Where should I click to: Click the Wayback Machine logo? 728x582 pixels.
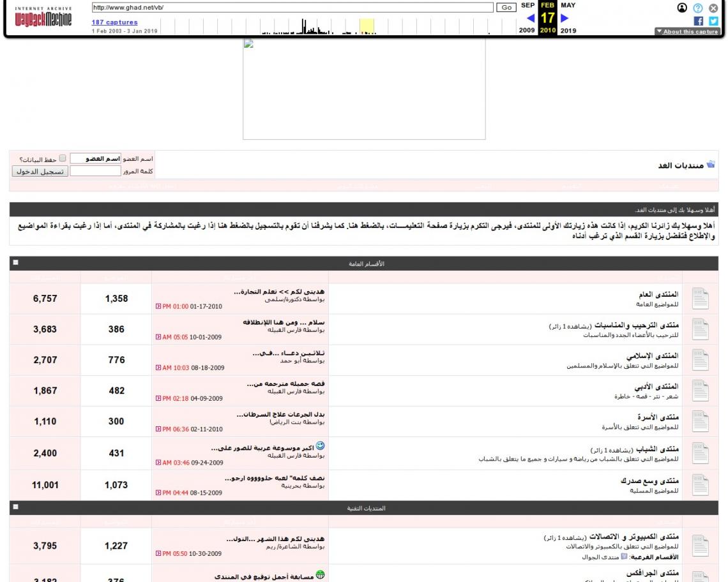43,17
